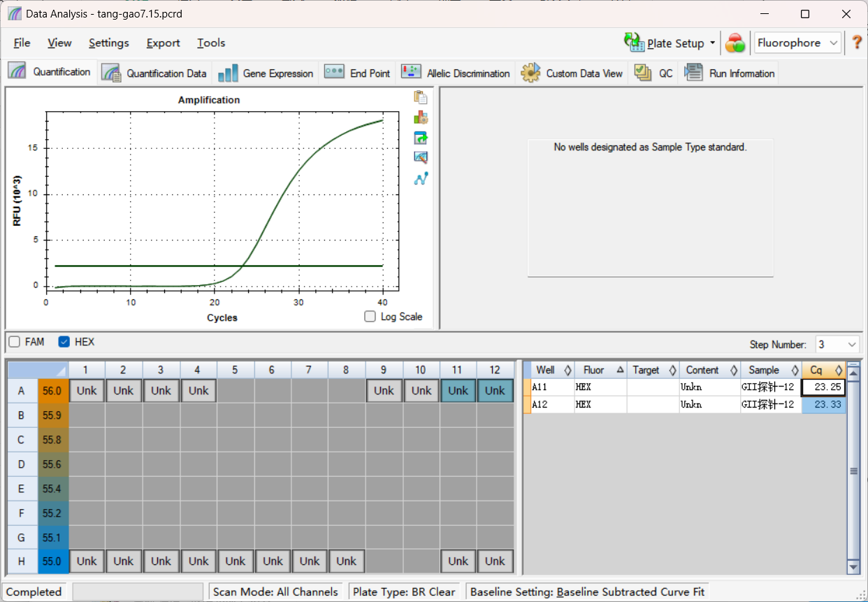868x602 pixels.
Task: Sort by Content column header
Action: [709, 370]
